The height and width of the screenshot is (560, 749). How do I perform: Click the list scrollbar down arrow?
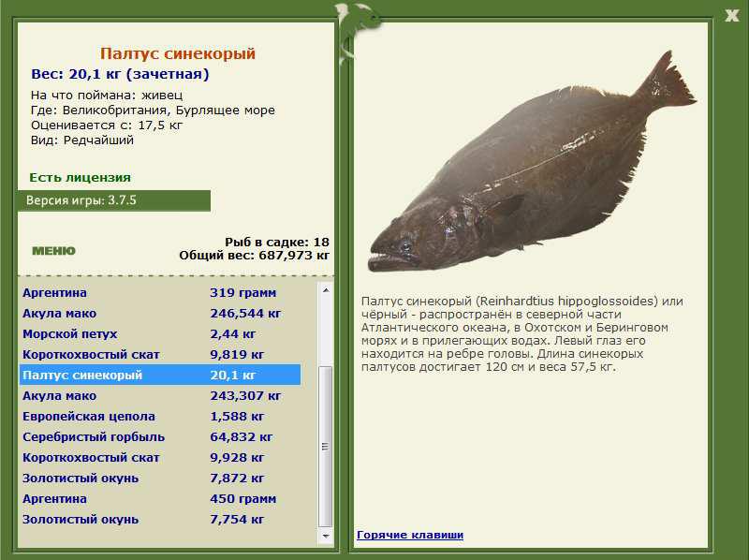click(x=326, y=536)
